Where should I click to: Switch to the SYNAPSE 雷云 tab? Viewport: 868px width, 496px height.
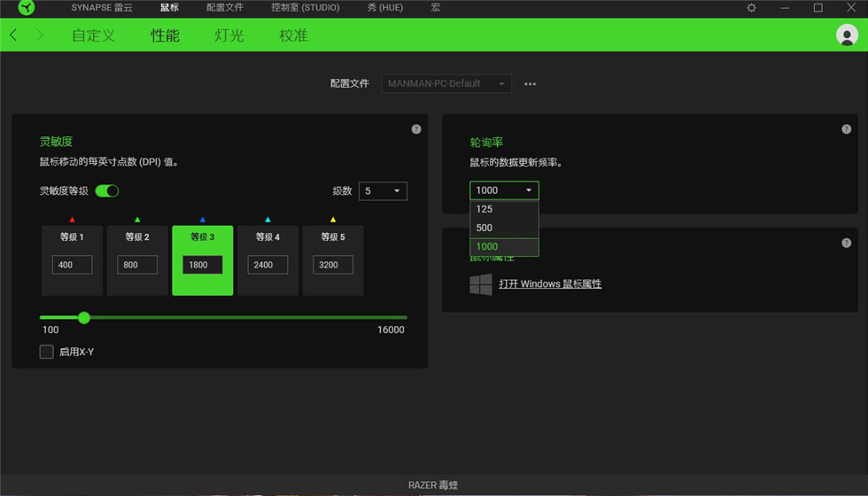pyautogui.click(x=102, y=8)
